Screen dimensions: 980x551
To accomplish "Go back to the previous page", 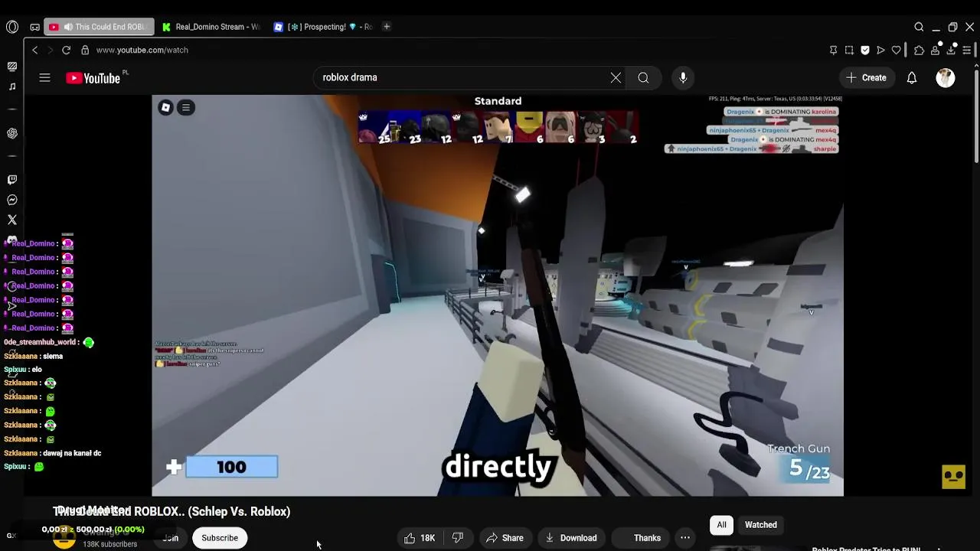I will 34,50.
